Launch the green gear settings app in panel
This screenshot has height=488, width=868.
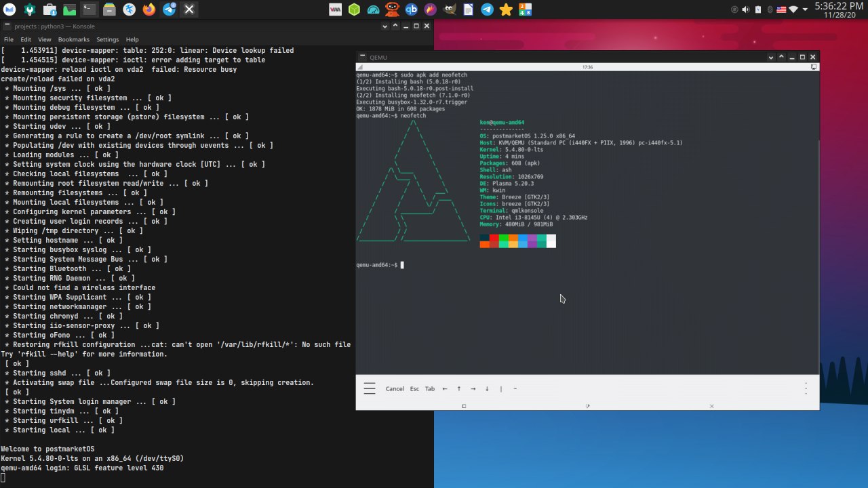pyautogui.click(x=30, y=9)
